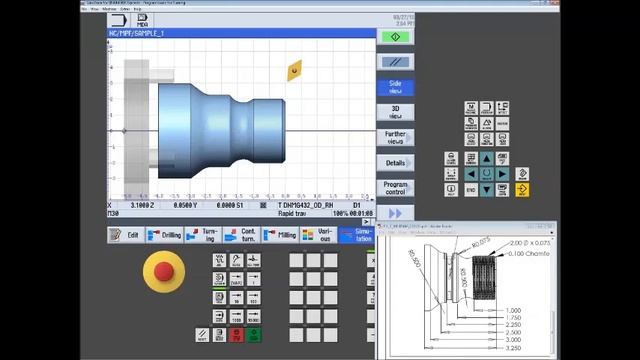Click the Machine operating area key
640x360 pixels.
471,108
